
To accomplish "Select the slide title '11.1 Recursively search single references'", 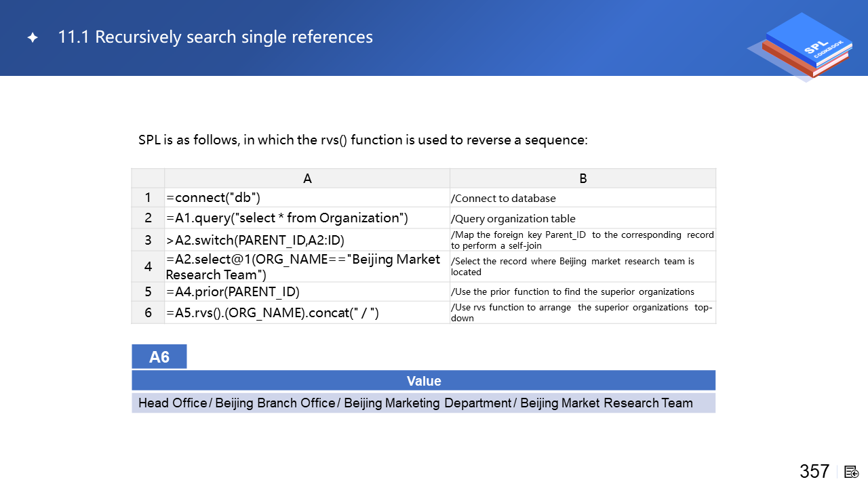I will [215, 37].
